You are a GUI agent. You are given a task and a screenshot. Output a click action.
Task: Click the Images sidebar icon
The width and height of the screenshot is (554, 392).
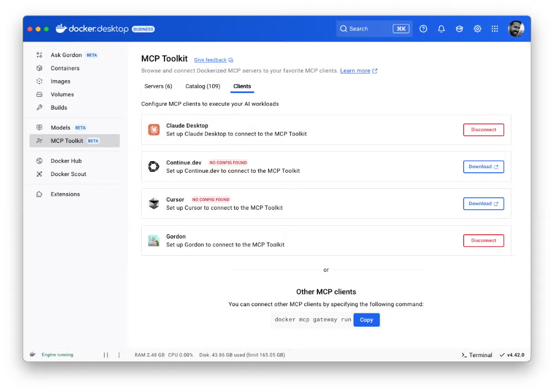(x=39, y=81)
